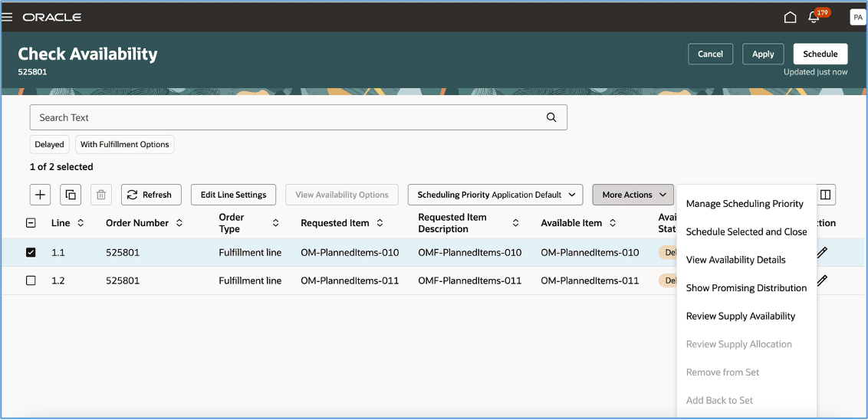Toggle the Delayed filter chip

[49, 144]
